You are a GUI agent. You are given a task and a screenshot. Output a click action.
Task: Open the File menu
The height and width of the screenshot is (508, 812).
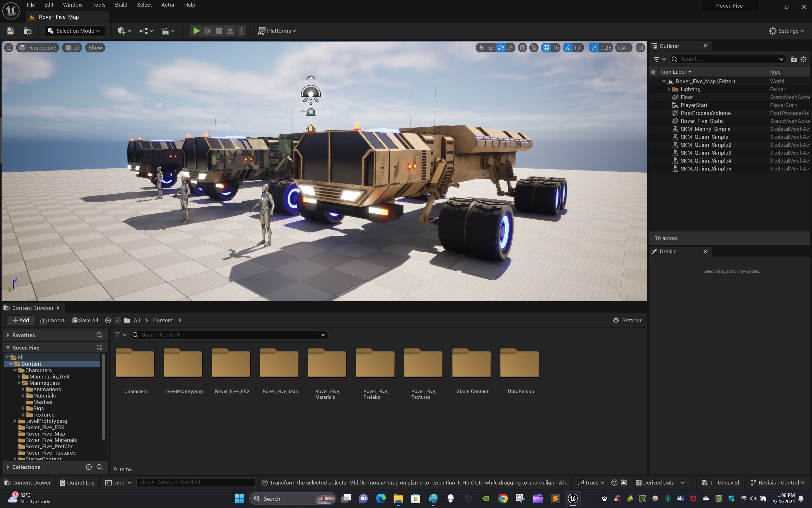tap(30, 5)
